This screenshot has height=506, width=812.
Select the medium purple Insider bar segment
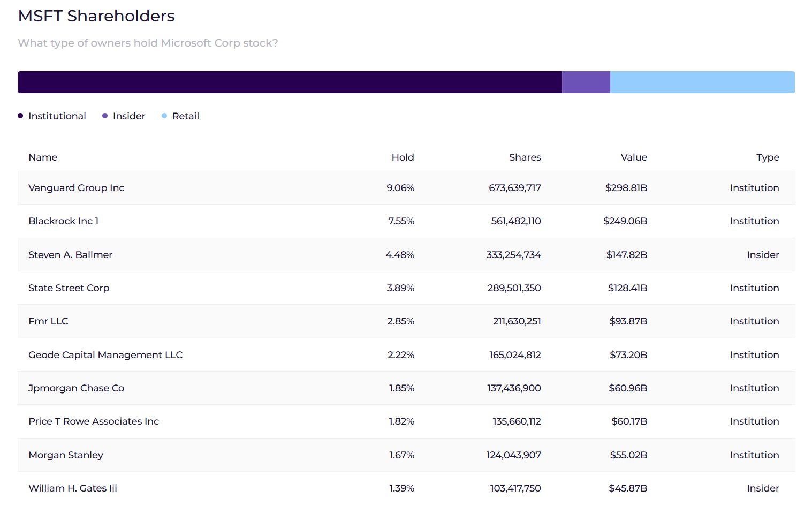tap(586, 82)
